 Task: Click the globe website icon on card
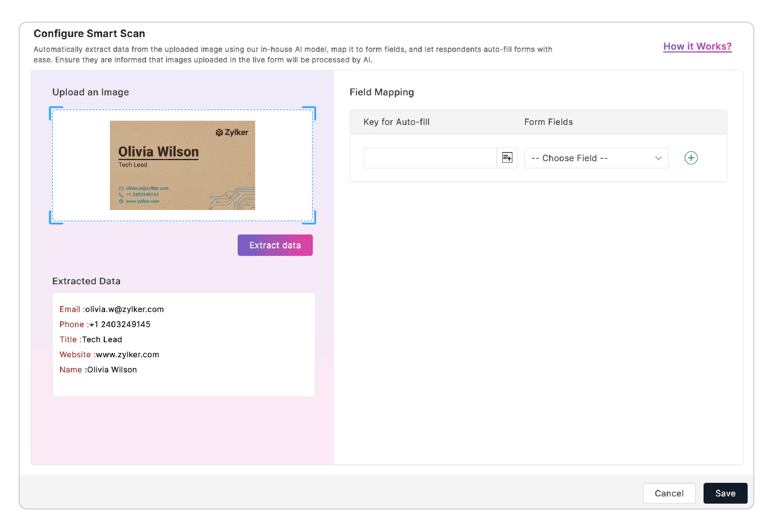(121, 201)
